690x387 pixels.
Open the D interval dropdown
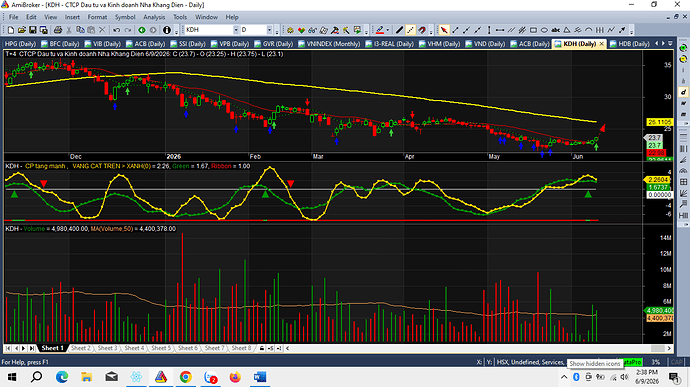(x=269, y=30)
